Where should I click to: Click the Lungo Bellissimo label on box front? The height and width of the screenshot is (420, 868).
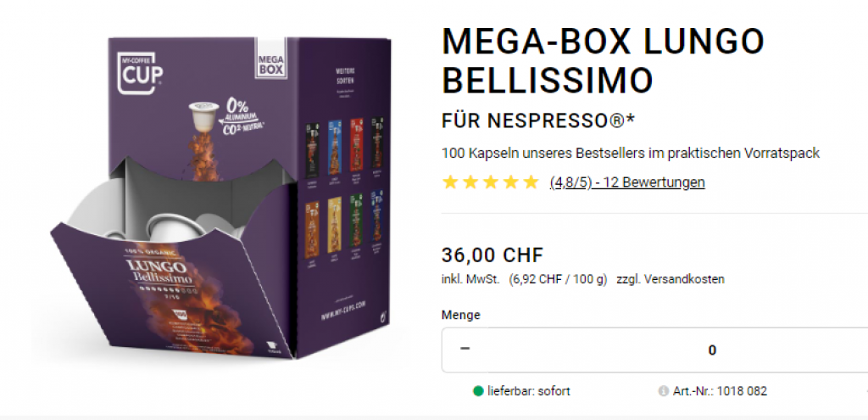(159, 272)
